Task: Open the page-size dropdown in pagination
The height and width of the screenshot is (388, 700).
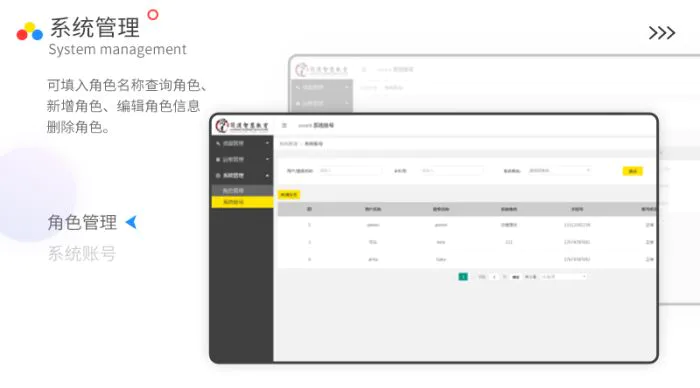Action: click(x=563, y=277)
